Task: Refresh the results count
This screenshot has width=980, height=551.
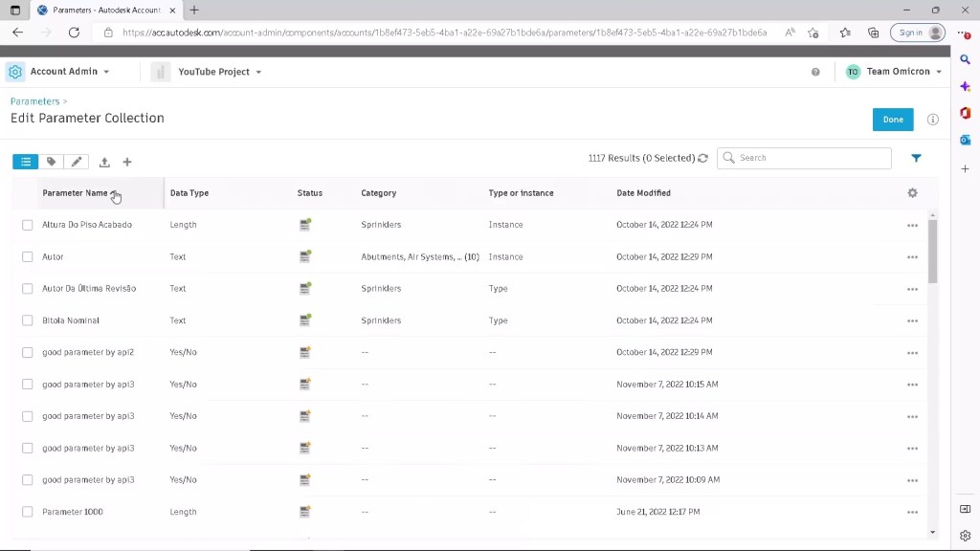Action: pos(703,158)
